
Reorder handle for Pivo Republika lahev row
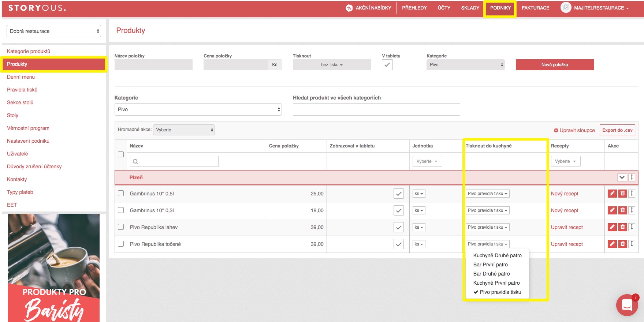click(632, 227)
